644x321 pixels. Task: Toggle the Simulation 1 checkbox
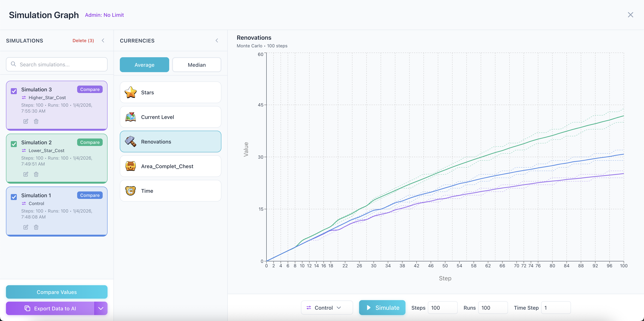pos(14,197)
